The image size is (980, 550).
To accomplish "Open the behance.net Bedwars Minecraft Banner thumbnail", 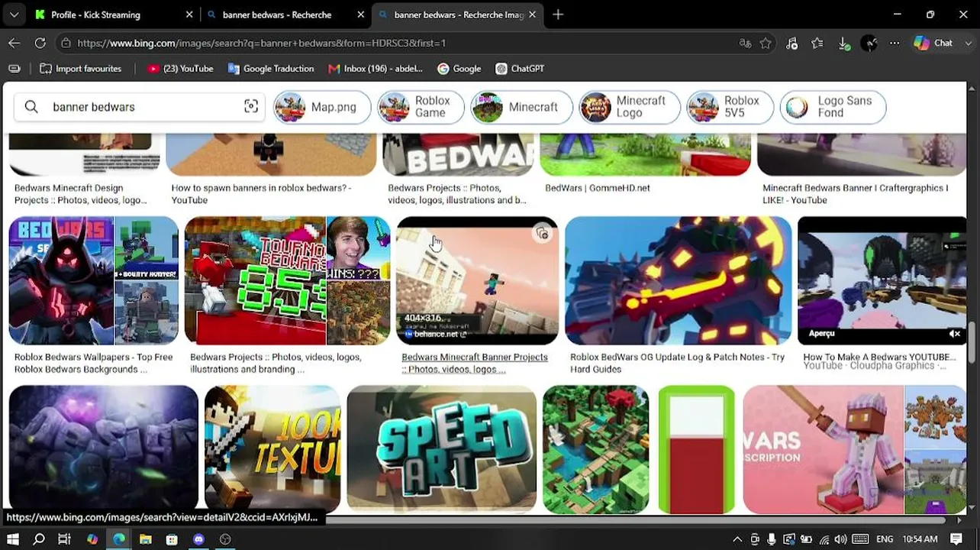I will click(x=478, y=281).
